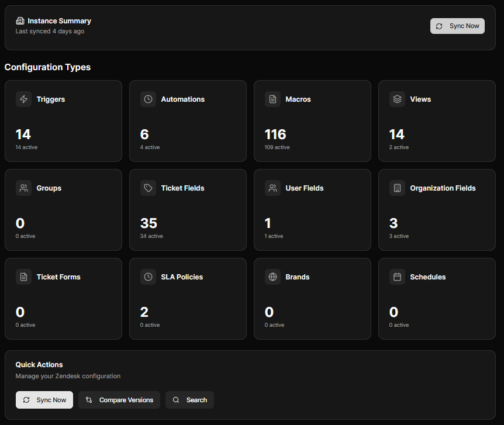Click the building icon beside Organization Fields
This screenshot has height=425, width=504.
click(398, 188)
